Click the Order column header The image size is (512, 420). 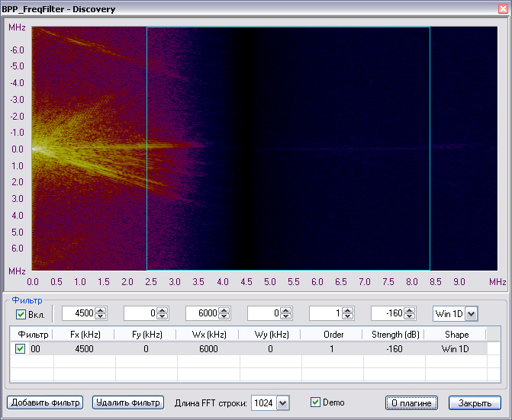click(x=332, y=334)
